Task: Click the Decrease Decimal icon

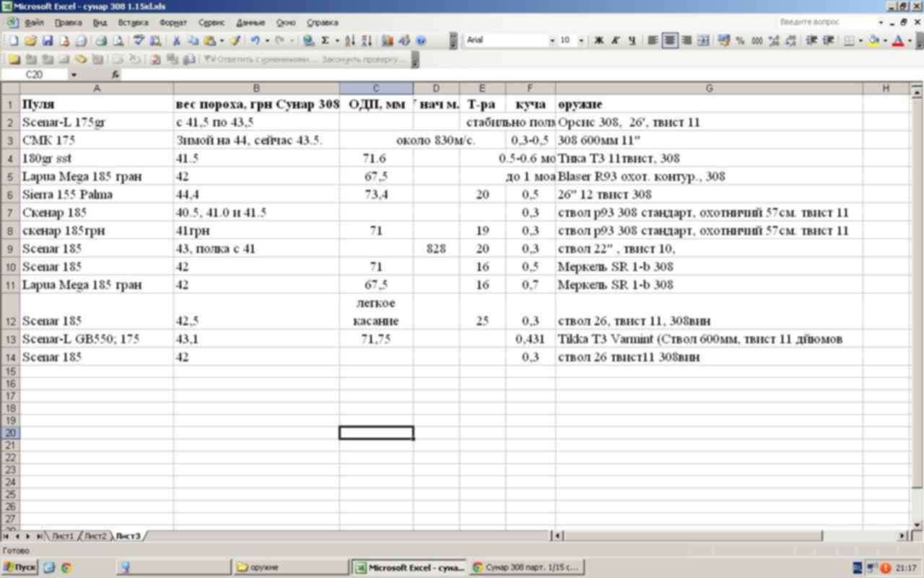Action: (790, 40)
